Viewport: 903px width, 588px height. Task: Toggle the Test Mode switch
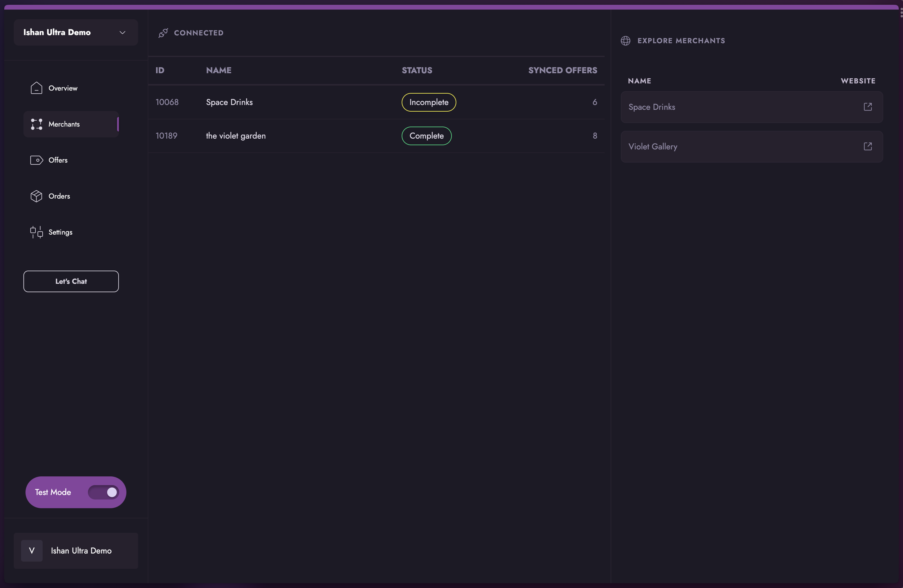point(103,492)
